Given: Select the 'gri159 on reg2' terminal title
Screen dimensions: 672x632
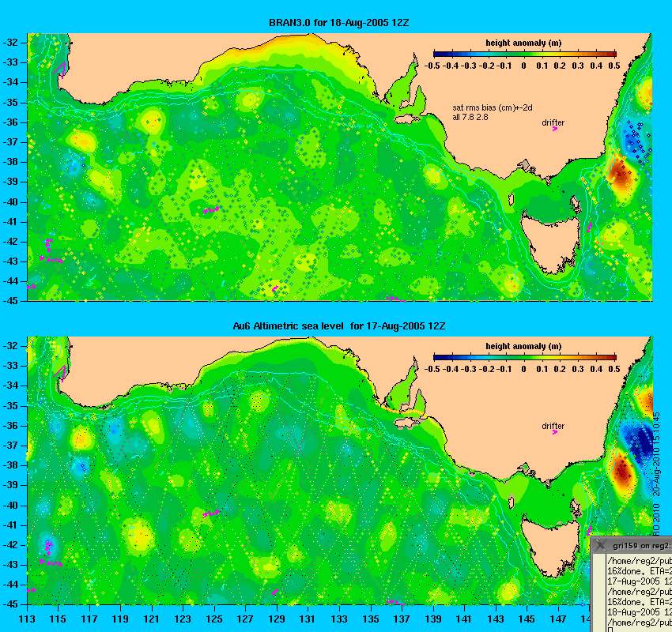Looking at the screenshot, I should tap(641, 546).
